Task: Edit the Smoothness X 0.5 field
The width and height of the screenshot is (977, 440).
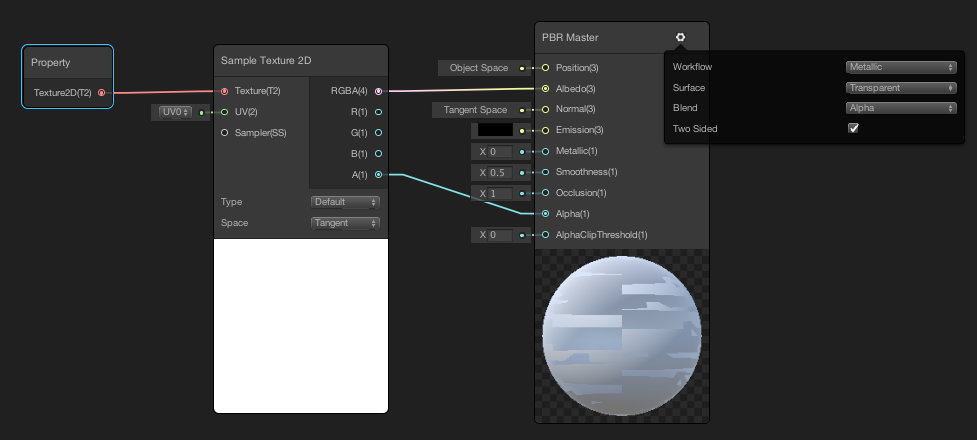Action: [x=500, y=173]
